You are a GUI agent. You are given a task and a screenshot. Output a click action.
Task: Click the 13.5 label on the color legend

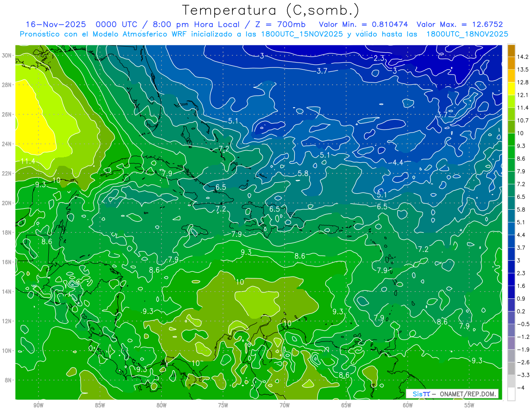tap(523, 70)
